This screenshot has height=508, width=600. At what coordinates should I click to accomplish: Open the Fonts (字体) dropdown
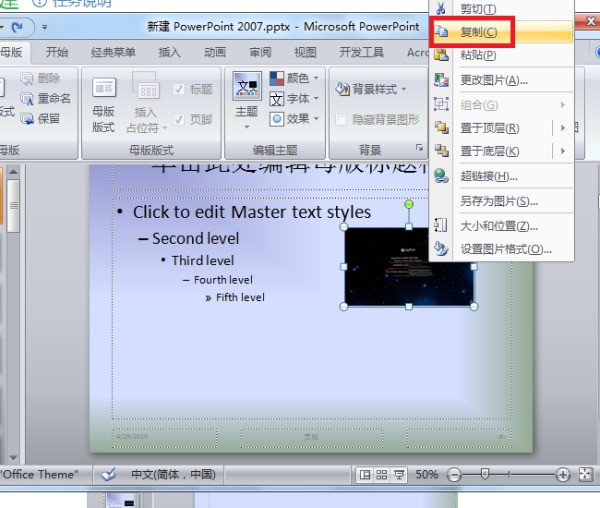[x=296, y=98]
